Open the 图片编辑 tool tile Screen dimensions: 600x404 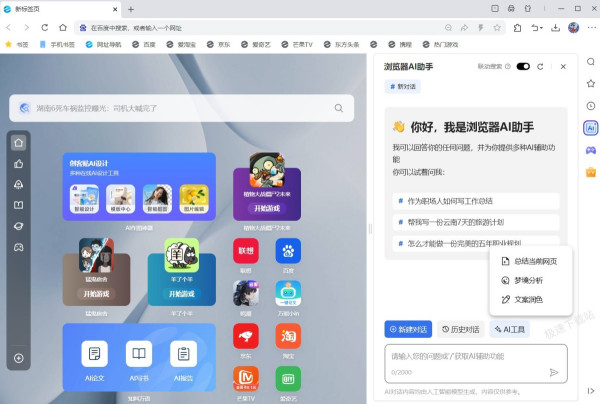(x=194, y=199)
